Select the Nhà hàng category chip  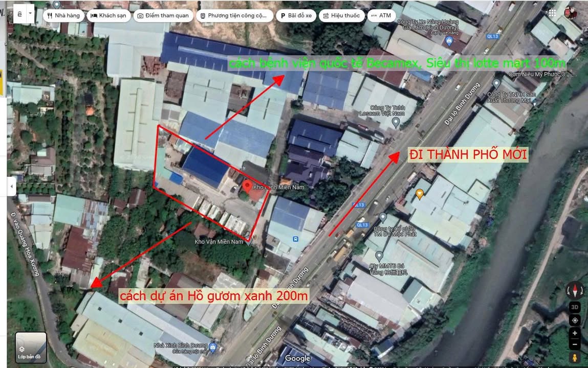[63, 15]
